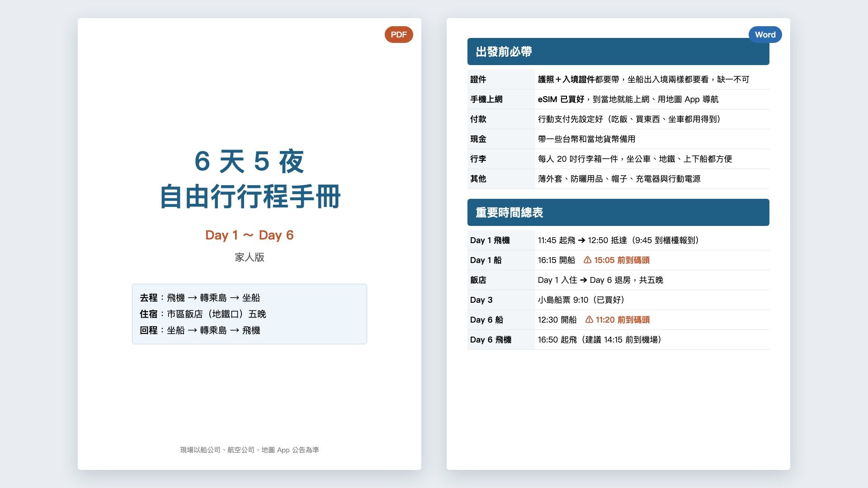This screenshot has height=488, width=868.
Task: Click the 行李 row label
Action: click(478, 159)
